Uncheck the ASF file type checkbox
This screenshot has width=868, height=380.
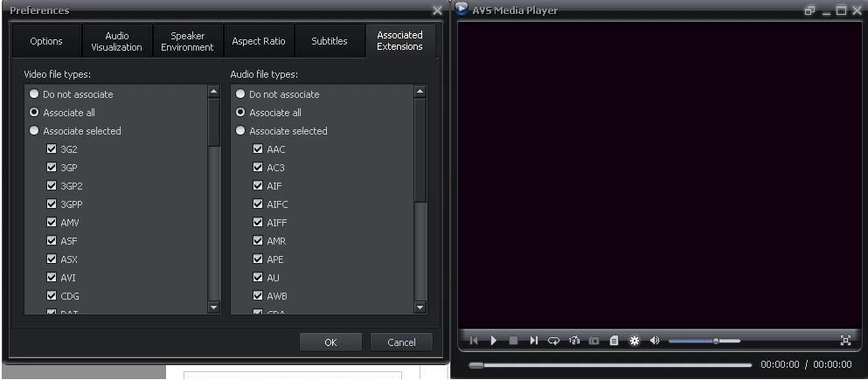click(x=52, y=240)
